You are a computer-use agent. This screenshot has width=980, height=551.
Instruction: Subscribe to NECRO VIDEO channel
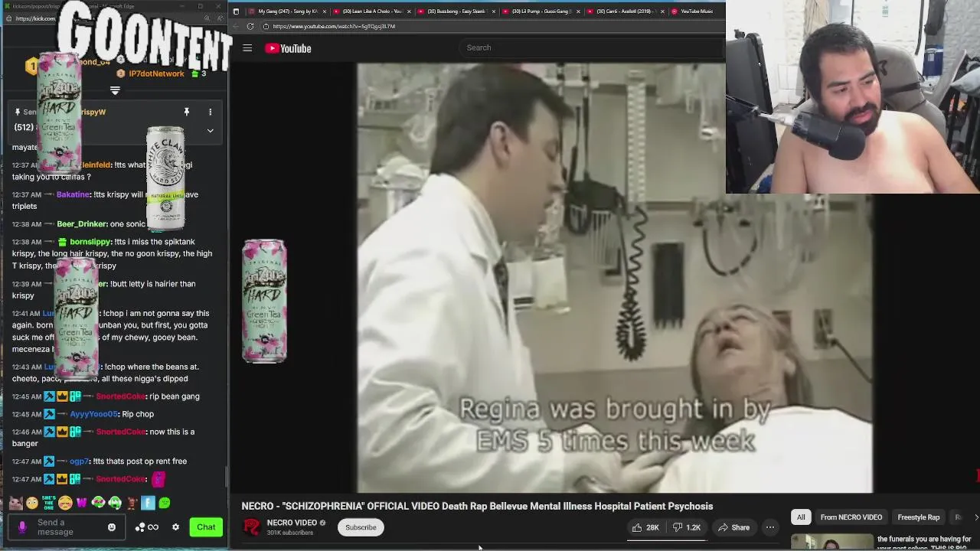(x=361, y=527)
